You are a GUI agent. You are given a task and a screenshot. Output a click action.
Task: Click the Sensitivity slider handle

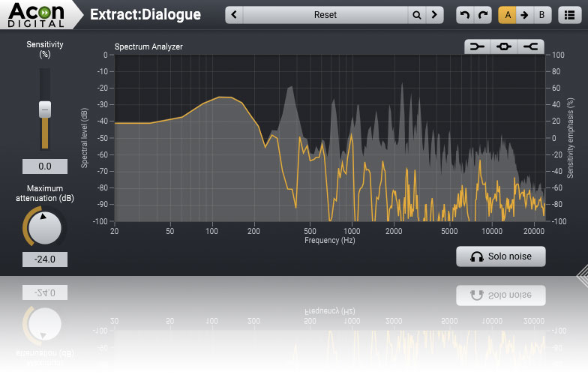(x=45, y=109)
